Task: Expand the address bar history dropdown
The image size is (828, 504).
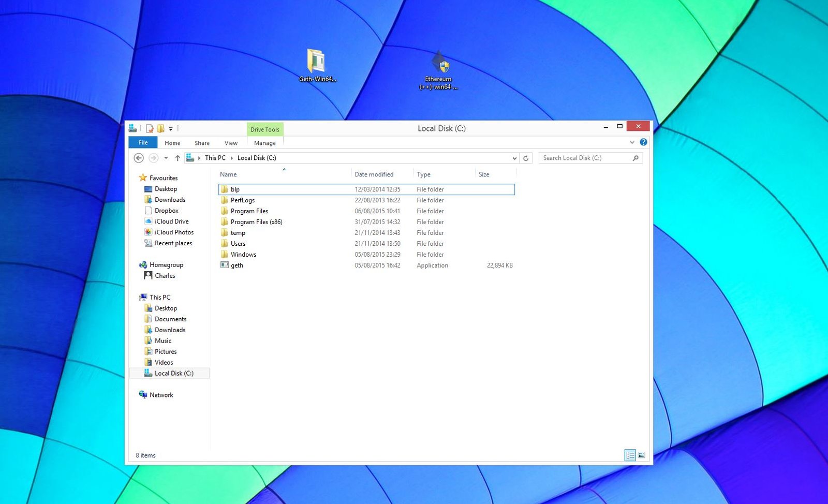Action: (x=514, y=158)
